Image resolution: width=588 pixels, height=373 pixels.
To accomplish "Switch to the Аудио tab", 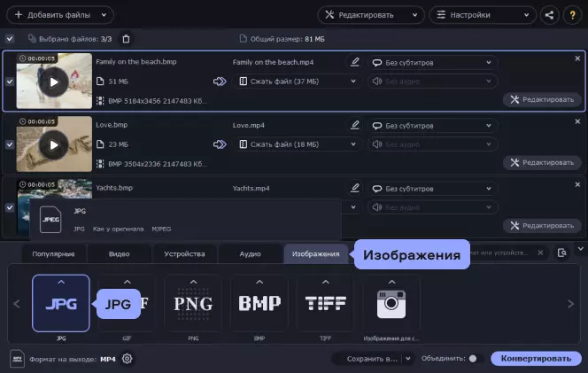I will coord(250,254).
